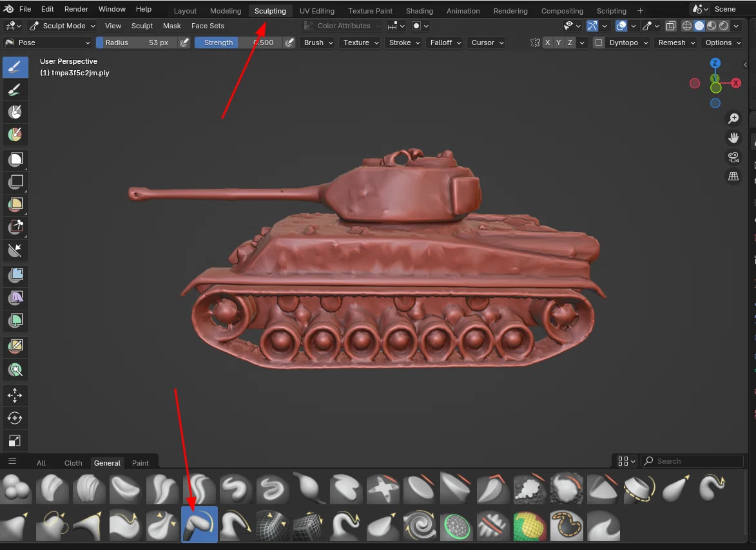Select the Box Mask tool

tap(15, 160)
